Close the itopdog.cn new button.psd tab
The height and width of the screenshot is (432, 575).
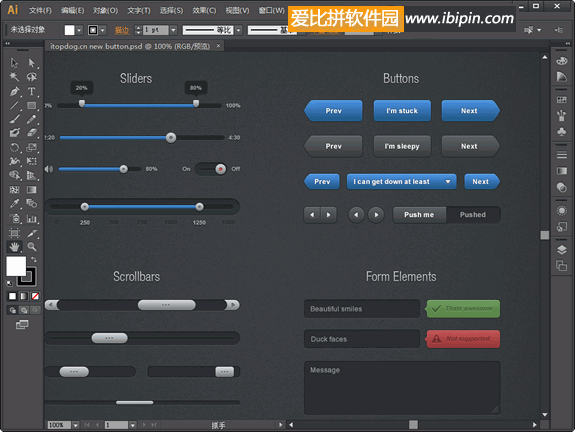(x=218, y=46)
